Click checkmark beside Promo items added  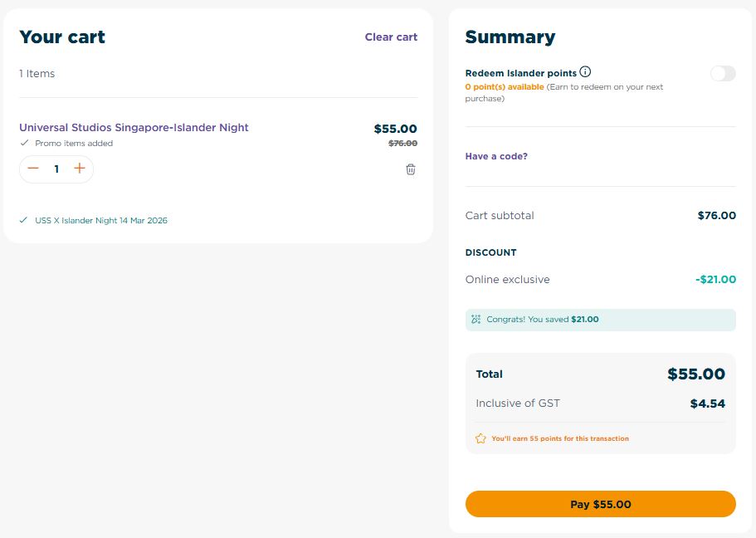pos(24,143)
